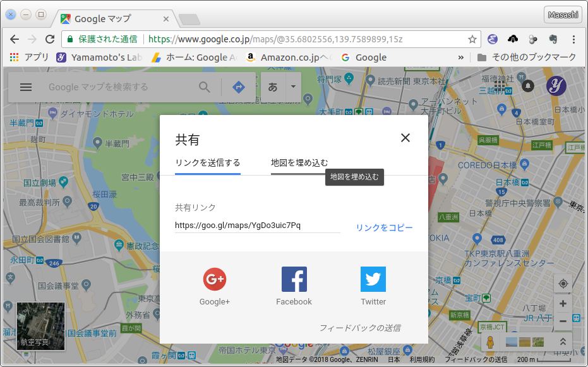
Task: Click the Google+ share icon
Action: (x=215, y=279)
